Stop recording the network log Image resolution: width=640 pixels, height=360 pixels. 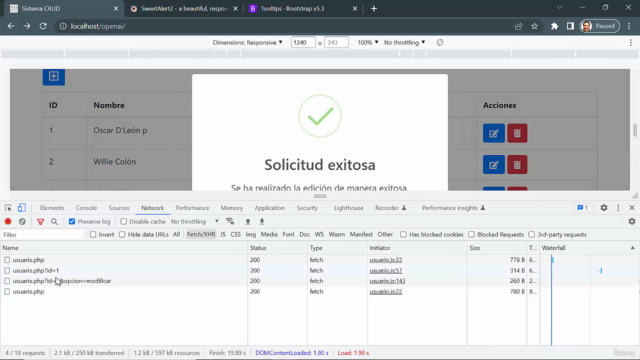[8, 221]
